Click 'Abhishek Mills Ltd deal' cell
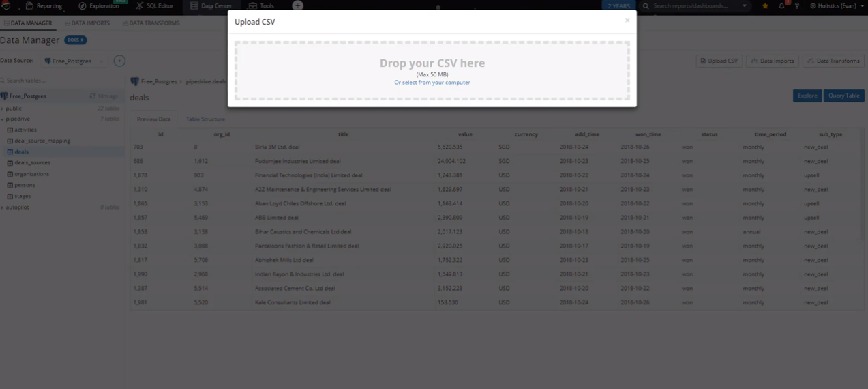868x389 pixels. click(284, 260)
